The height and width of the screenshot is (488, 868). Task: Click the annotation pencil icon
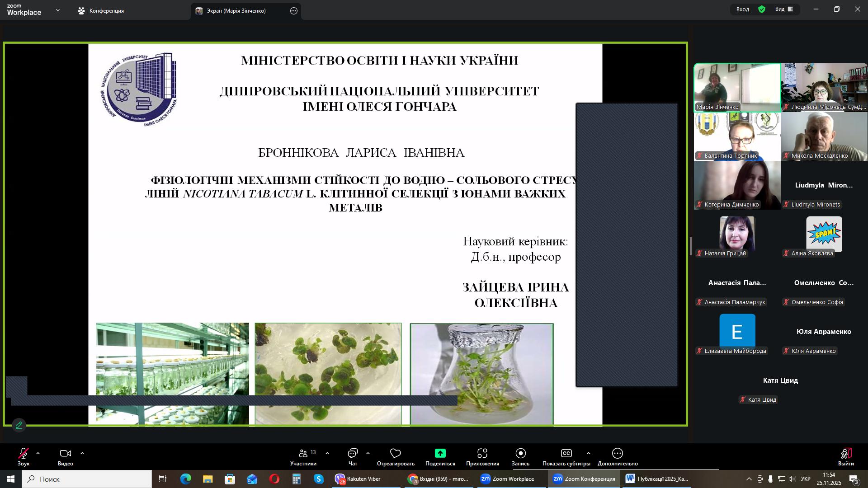point(19,425)
